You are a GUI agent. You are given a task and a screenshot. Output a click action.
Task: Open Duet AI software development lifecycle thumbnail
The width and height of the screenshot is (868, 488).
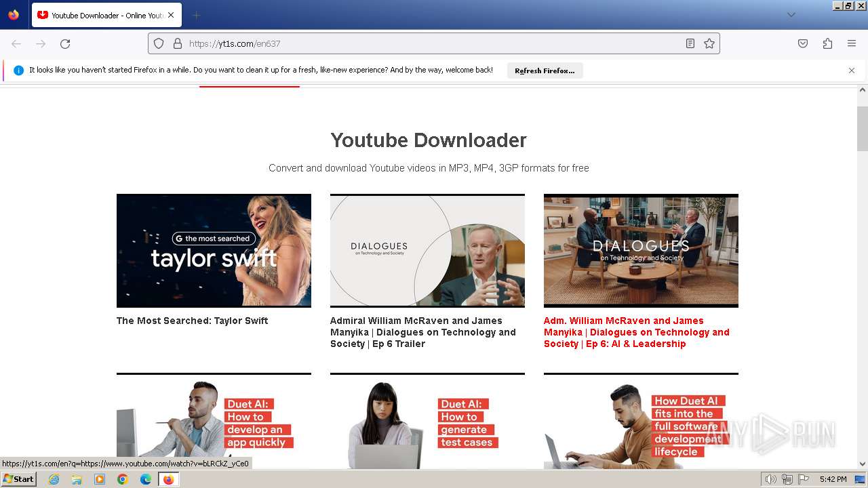tap(641, 421)
